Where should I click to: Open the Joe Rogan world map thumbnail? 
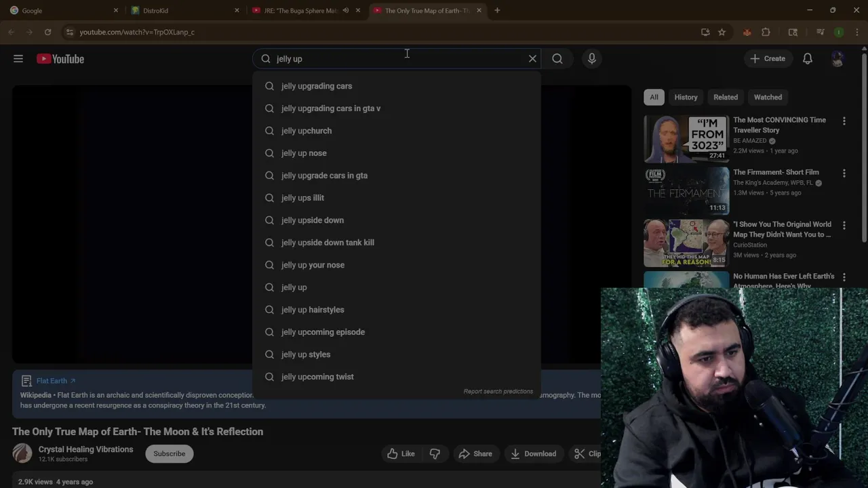coord(686,243)
